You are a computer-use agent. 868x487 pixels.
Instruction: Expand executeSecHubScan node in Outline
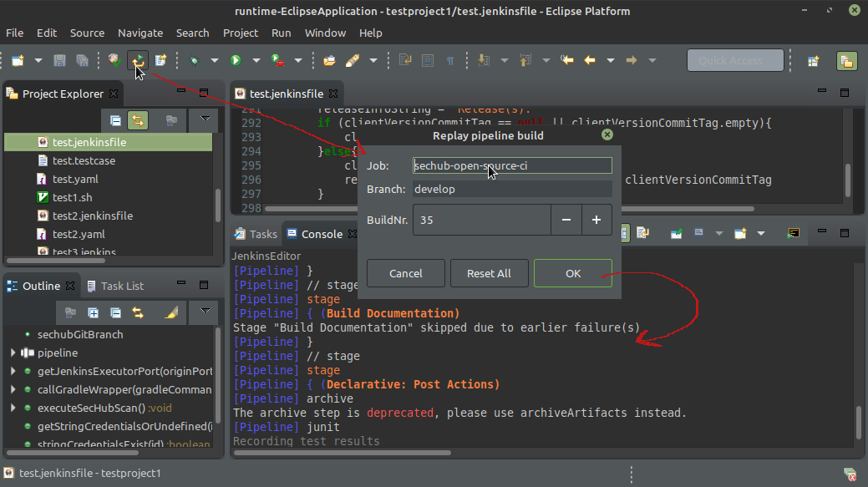(13, 408)
